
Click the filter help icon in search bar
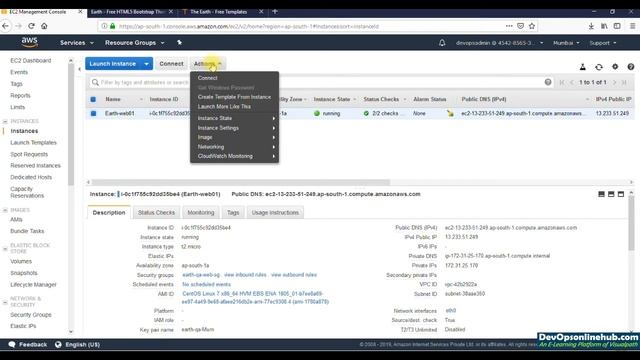coord(548,82)
